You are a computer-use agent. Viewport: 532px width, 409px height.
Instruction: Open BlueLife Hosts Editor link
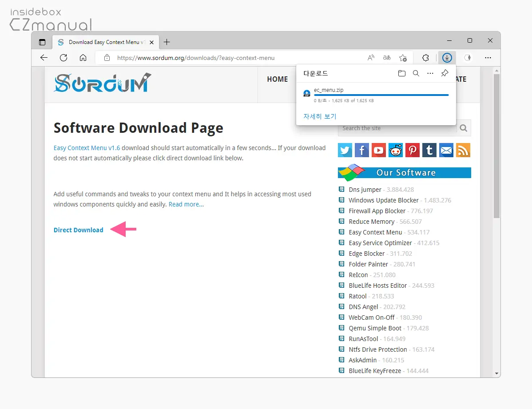coord(377,286)
